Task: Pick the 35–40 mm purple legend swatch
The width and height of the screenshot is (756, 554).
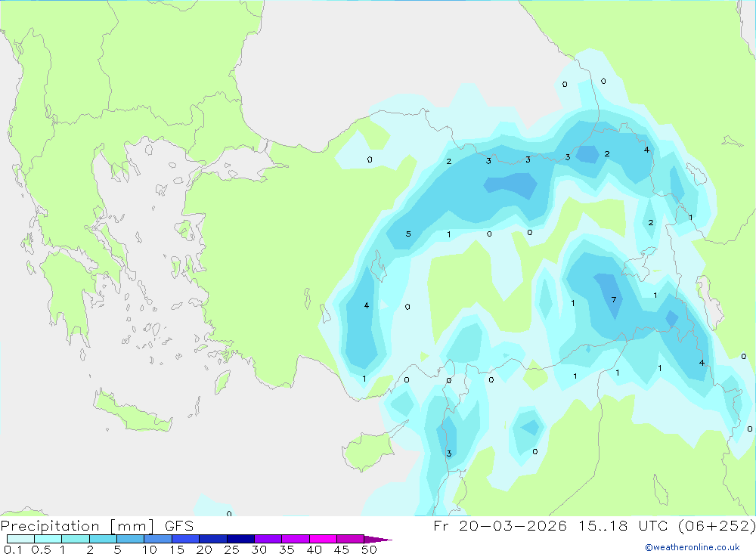Action: coord(295,539)
